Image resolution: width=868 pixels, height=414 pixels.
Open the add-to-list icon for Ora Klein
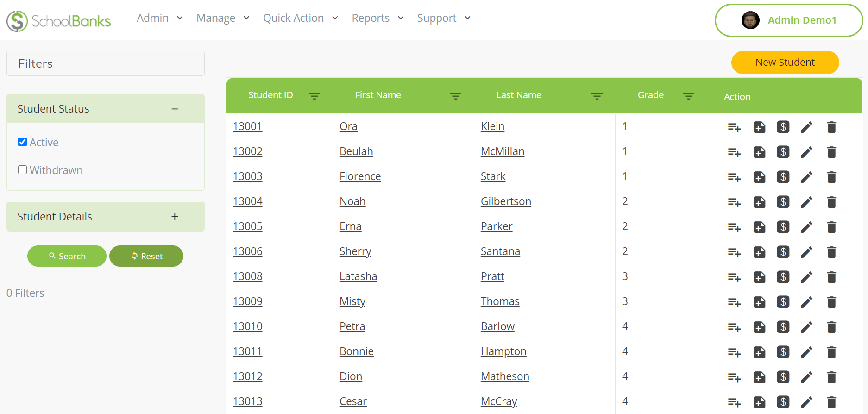tap(734, 127)
